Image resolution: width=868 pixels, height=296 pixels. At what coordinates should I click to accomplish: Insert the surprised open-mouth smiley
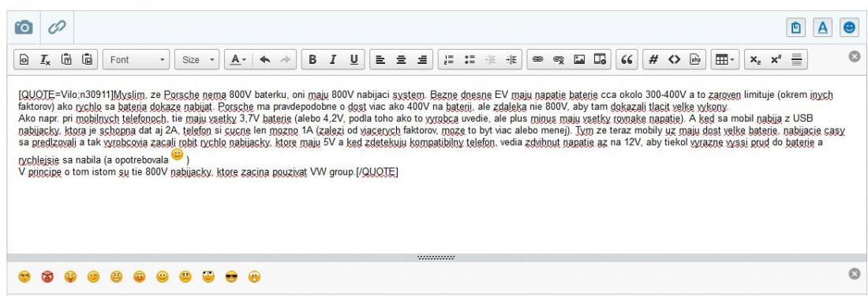[x=254, y=276]
